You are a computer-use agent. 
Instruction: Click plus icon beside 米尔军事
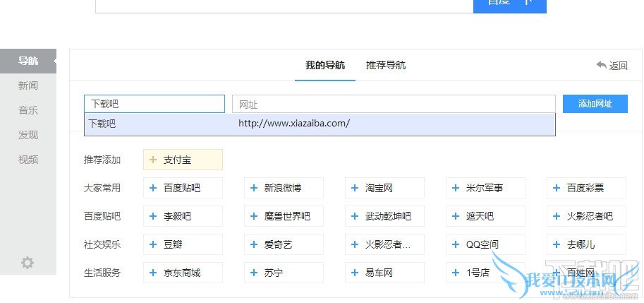(x=456, y=188)
